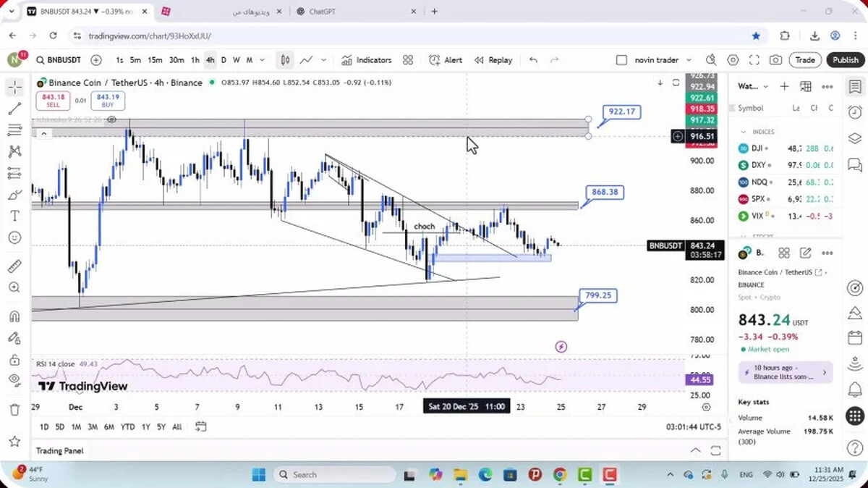Image resolution: width=868 pixels, height=488 pixels.
Task: Select the trend line drawing tool
Action: click(14, 109)
